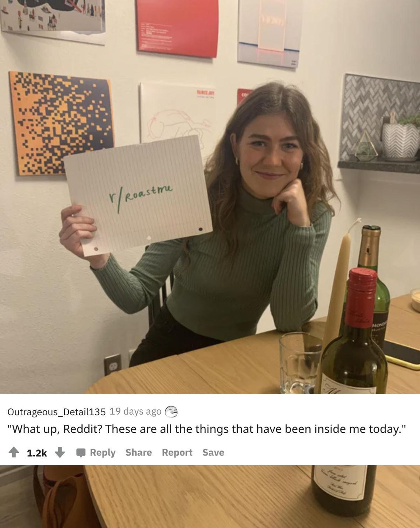Click the red album cover on wall
Viewport: 420px width, 528px height.
click(177, 28)
